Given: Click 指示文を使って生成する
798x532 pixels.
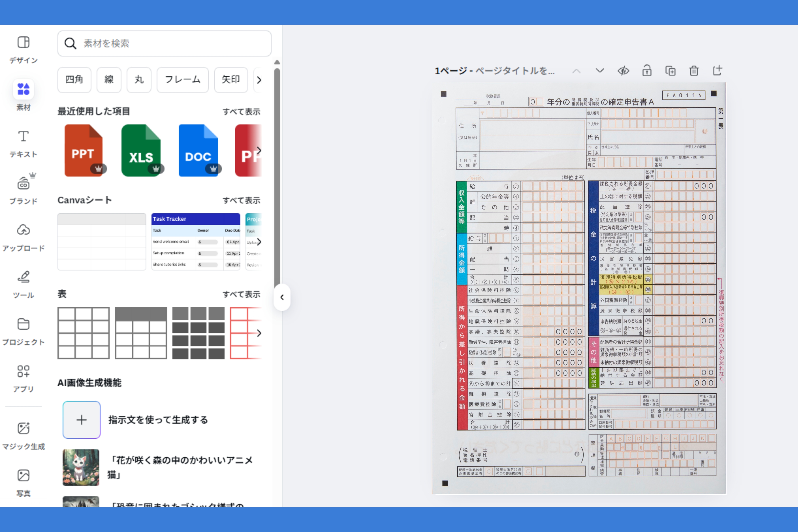Looking at the screenshot, I should coord(158,420).
